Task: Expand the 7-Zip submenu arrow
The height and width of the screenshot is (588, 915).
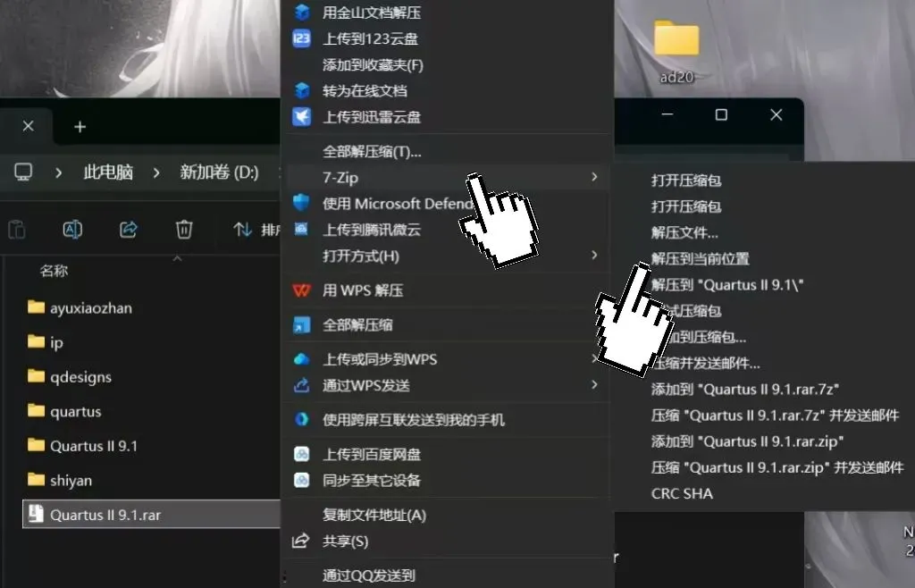Action: [x=594, y=176]
